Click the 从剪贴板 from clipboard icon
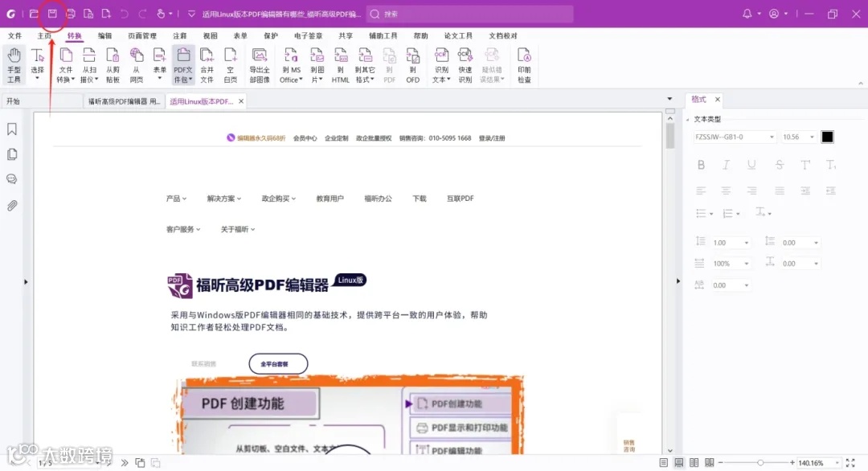The image size is (868, 471). pos(113,65)
